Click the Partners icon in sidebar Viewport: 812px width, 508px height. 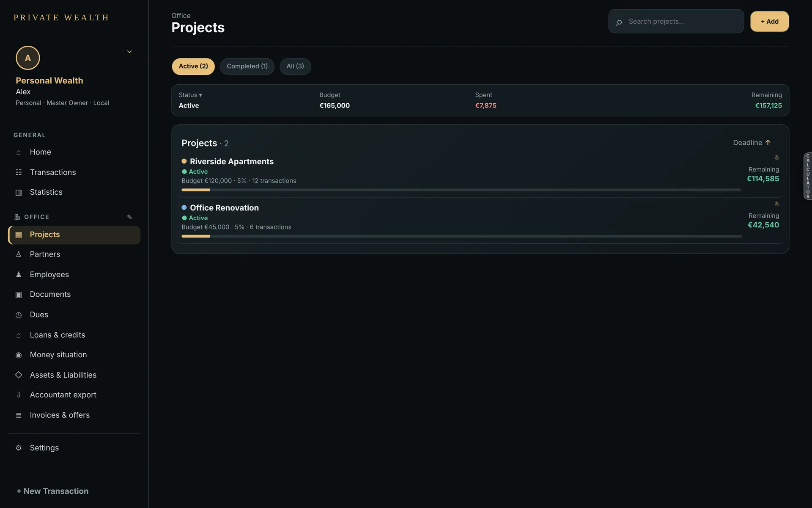tap(19, 254)
